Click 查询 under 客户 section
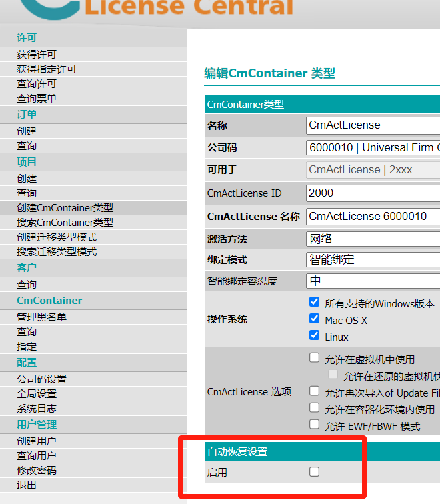Image resolution: width=440 pixels, height=504 pixels. pos(27,285)
